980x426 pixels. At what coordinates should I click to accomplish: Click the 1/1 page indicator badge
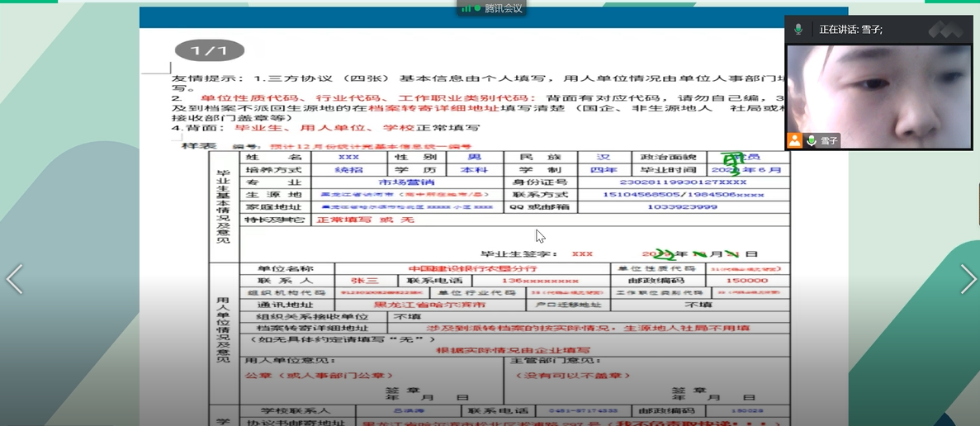click(x=210, y=50)
